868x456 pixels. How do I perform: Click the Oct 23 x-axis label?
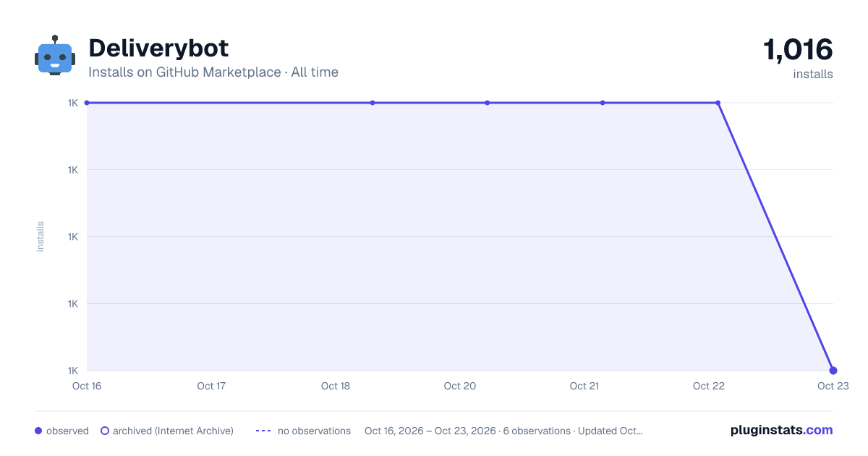click(x=833, y=387)
